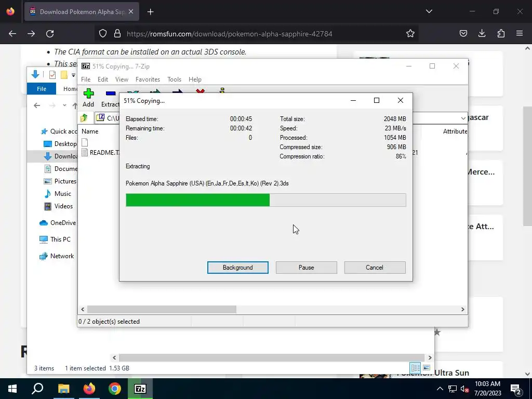Click Explorer up-directory arrow
The image size is (532, 399).
[x=75, y=105]
